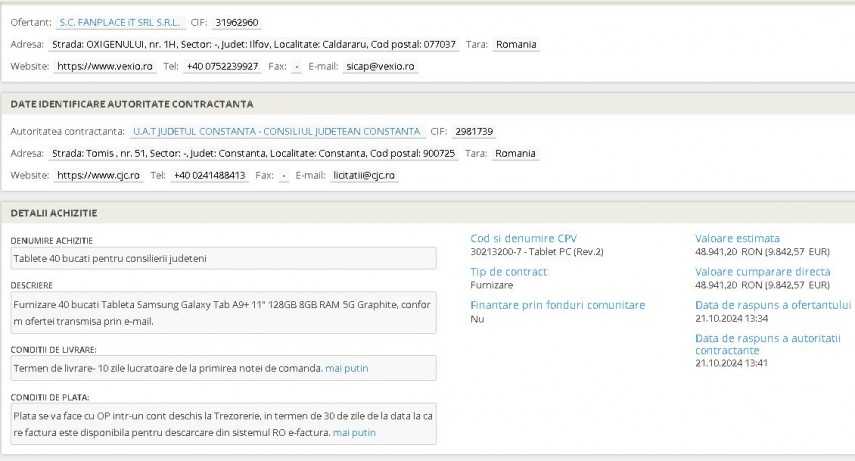Click the Samsung Galaxy Tab description box

coord(223,312)
